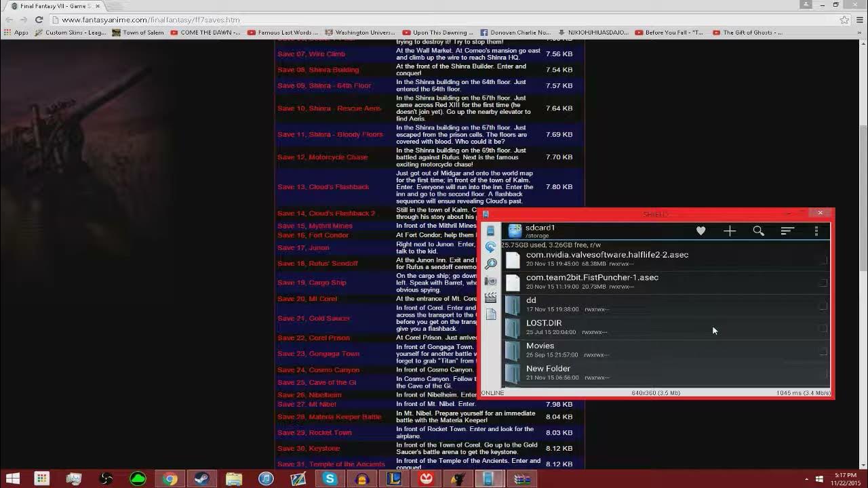Open Save 07, Wire Climb link

pyautogui.click(x=311, y=54)
